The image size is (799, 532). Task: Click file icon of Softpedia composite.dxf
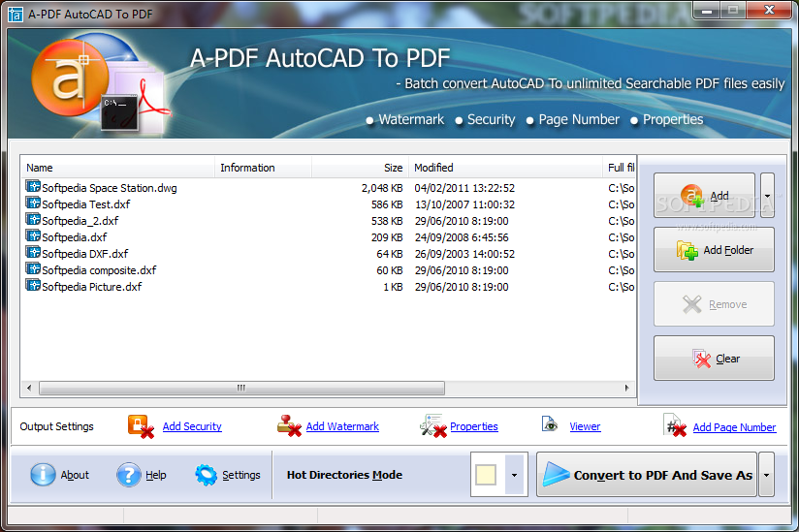click(33, 268)
